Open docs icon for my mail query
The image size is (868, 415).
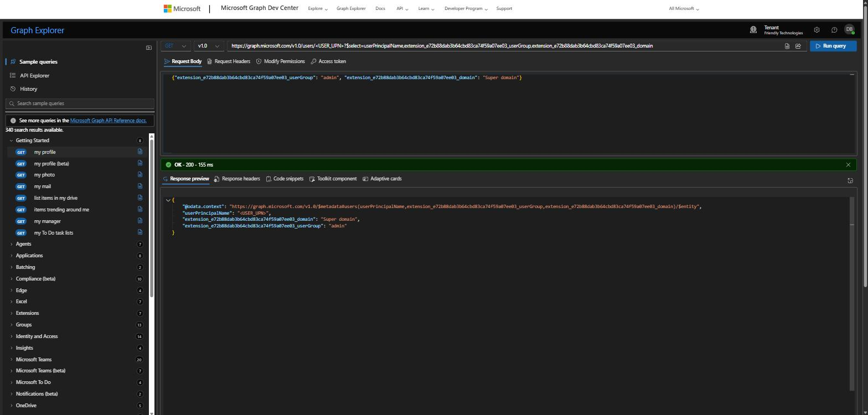(140, 186)
